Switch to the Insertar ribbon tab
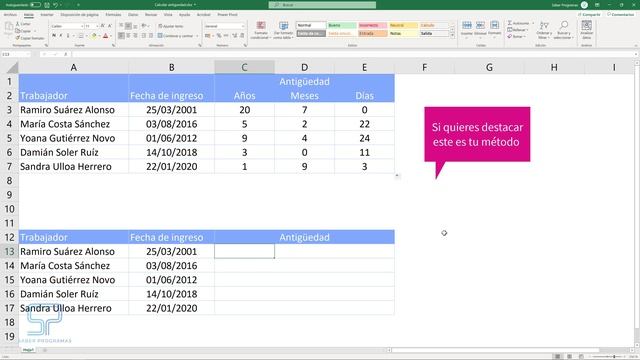Screen dimensions: 640x360 [47, 15]
